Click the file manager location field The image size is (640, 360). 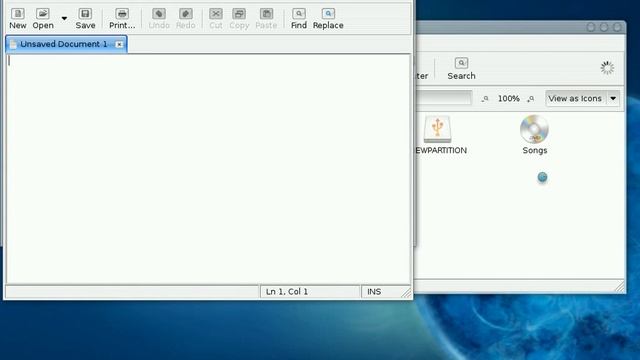coord(444,98)
